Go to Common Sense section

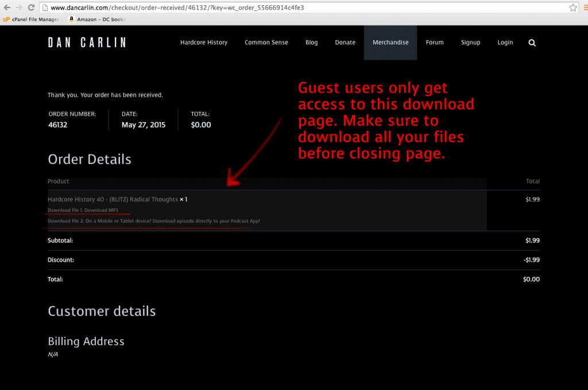coord(266,42)
